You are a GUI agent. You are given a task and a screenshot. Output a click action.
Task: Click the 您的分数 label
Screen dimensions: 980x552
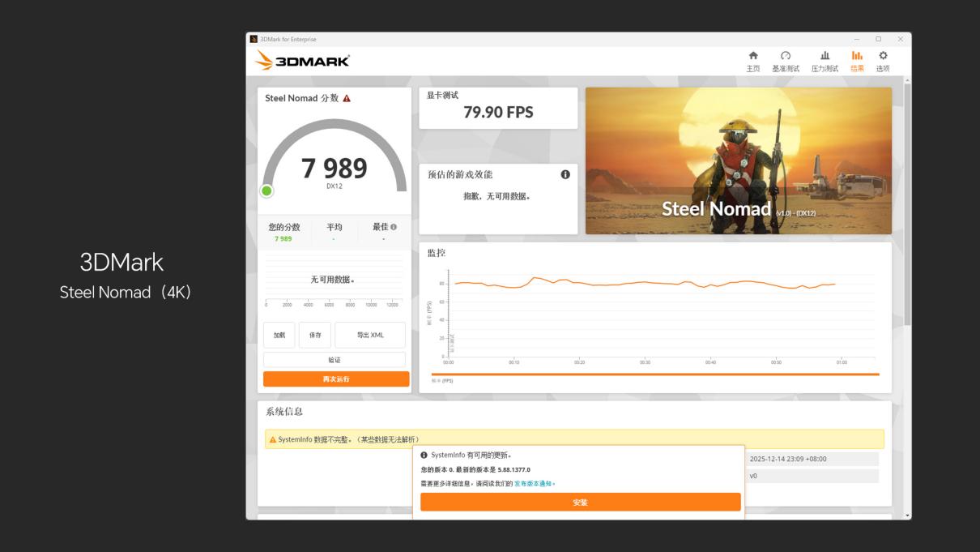[x=284, y=227]
